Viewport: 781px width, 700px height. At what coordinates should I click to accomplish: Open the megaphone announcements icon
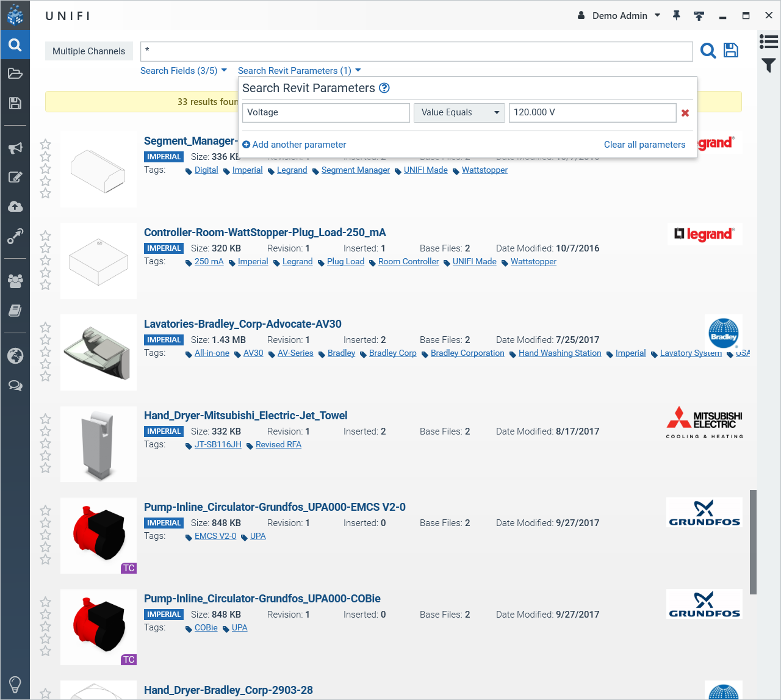pos(15,148)
